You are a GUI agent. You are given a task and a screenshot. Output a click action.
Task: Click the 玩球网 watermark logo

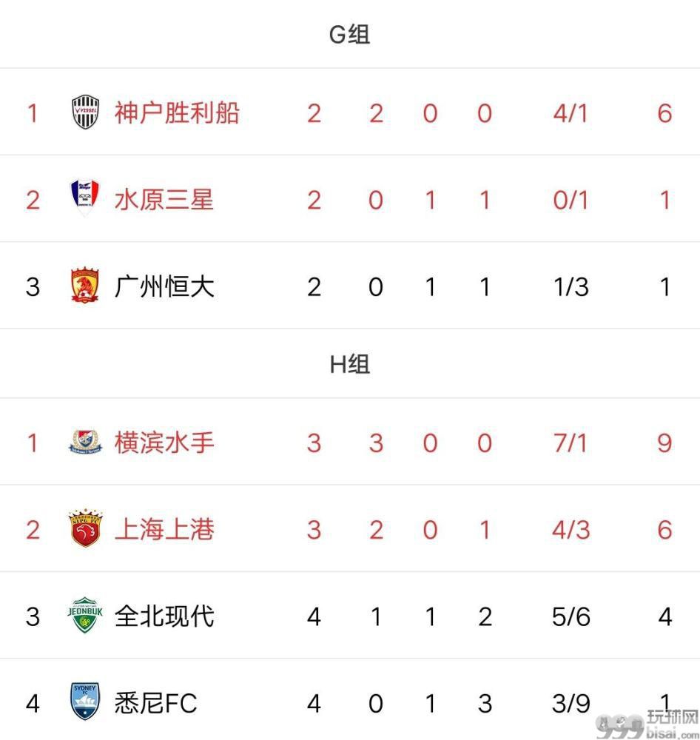click(647, 724)
